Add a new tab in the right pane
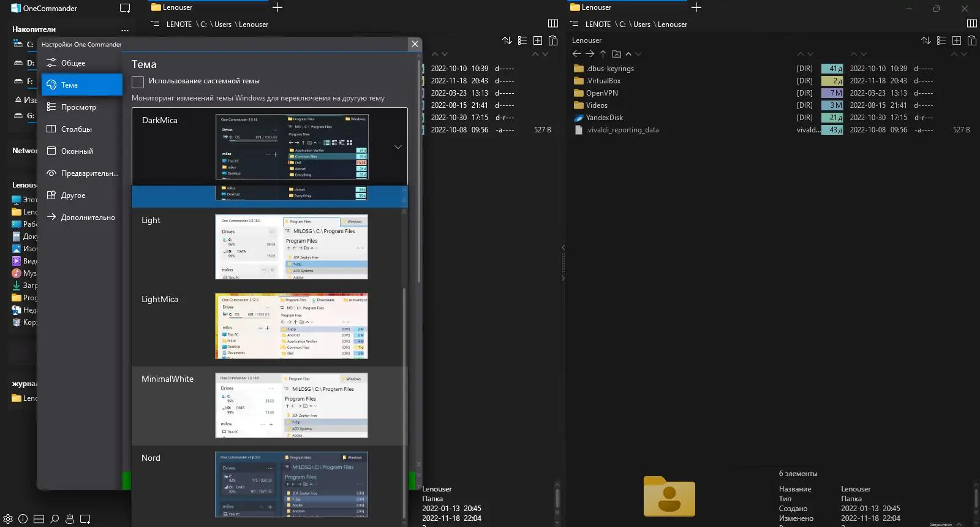 pyautogui.click(x=696, y=7)
